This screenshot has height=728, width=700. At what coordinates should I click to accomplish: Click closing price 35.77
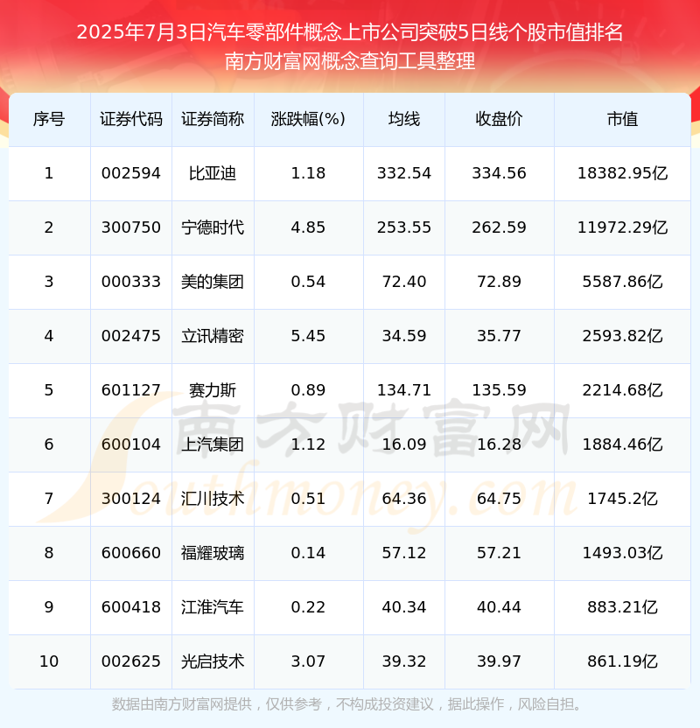499,336
